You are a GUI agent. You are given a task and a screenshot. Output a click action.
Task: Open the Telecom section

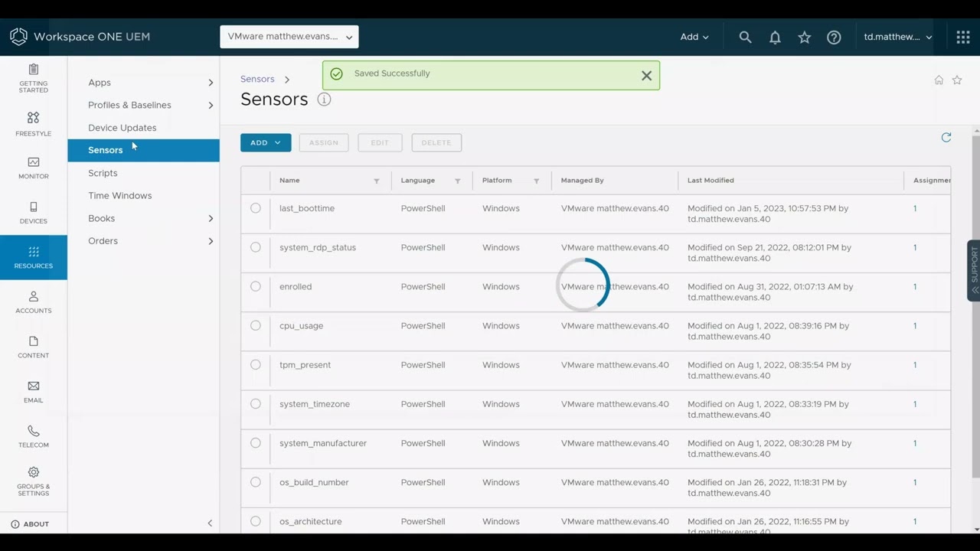(x=34, y=436)
